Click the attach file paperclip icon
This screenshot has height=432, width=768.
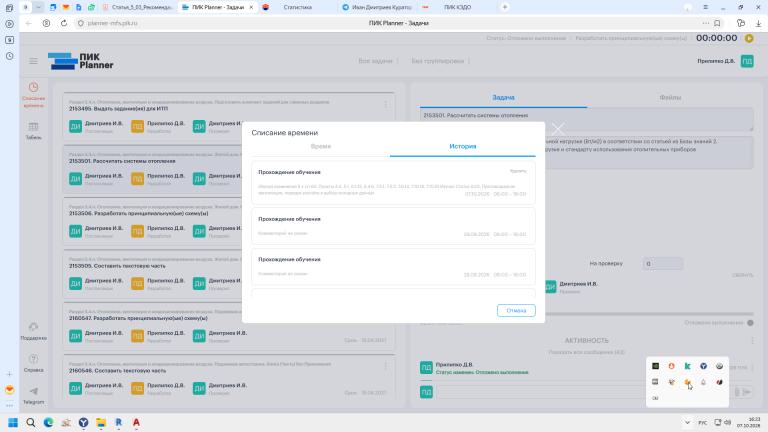point(737,392)
